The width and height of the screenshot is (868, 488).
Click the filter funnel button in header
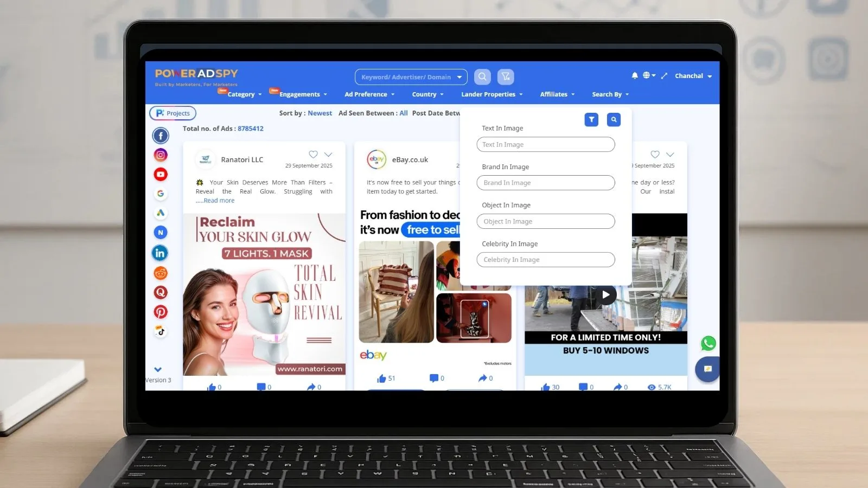point(506,77)
